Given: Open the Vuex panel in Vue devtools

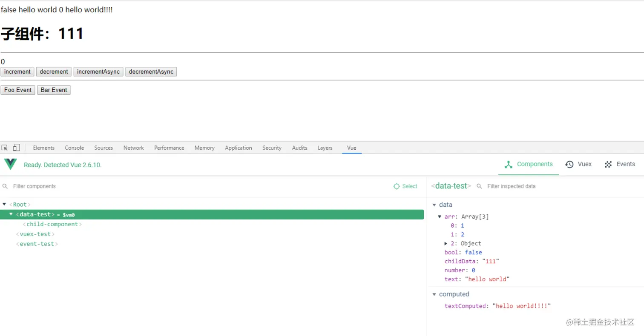Looking at the screenshot, I should 578,164.
